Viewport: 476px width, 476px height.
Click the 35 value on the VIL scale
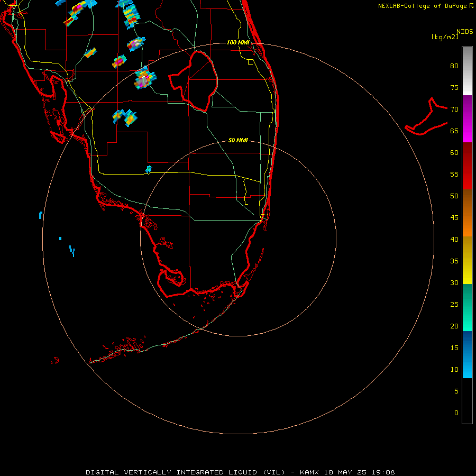coord(454,261)
